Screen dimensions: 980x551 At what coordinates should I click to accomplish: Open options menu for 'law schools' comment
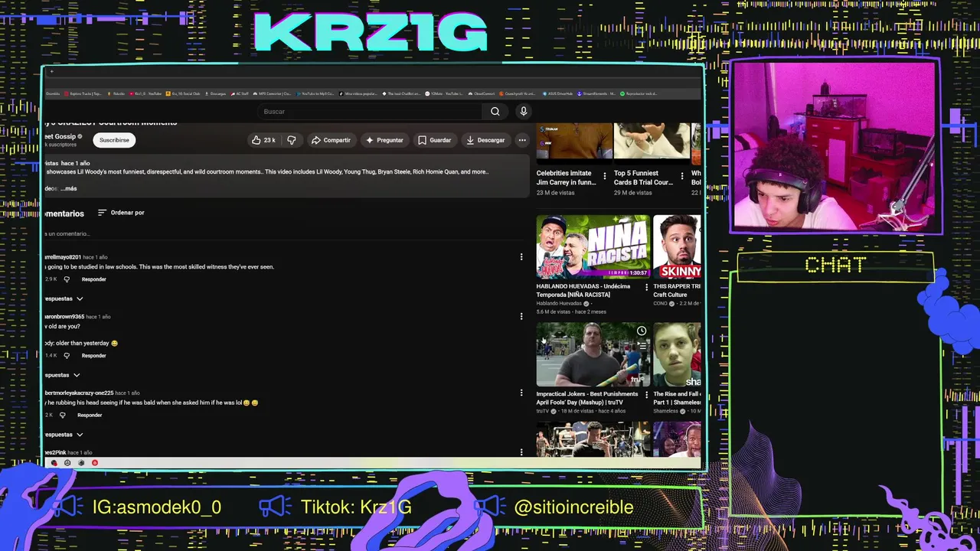pyautogui.click(x=521, y=257)
